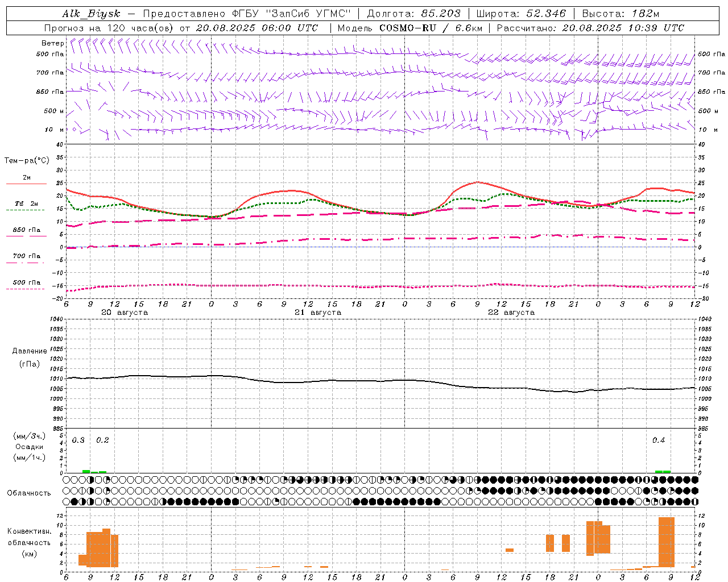Click the Давление panel label
728x582 pixels.
(30, 351)
